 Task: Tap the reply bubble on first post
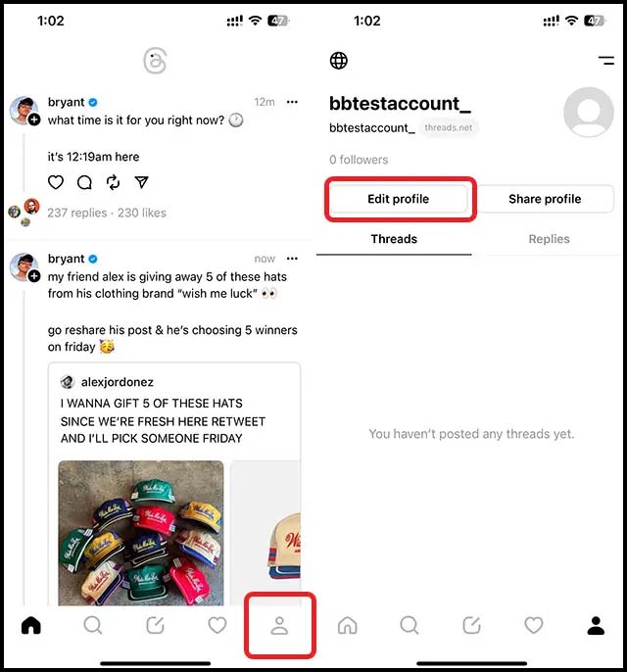(84, 182)
